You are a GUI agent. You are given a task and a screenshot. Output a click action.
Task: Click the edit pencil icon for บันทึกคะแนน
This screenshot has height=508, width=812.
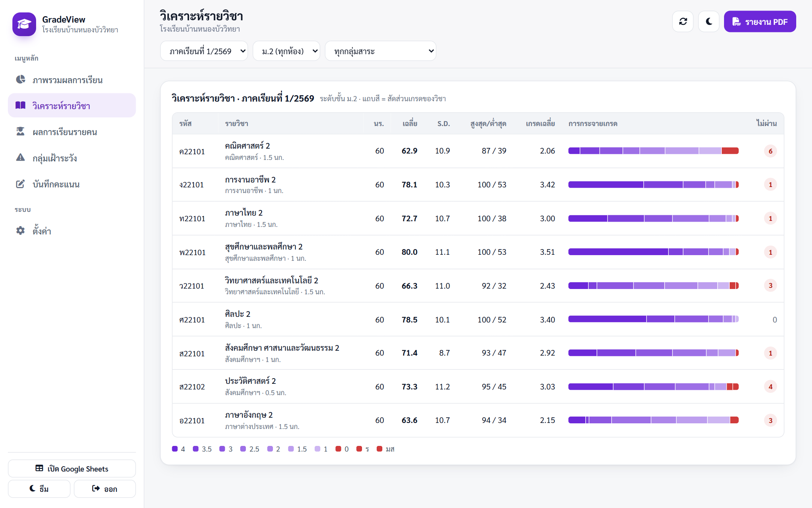[20, 184]
